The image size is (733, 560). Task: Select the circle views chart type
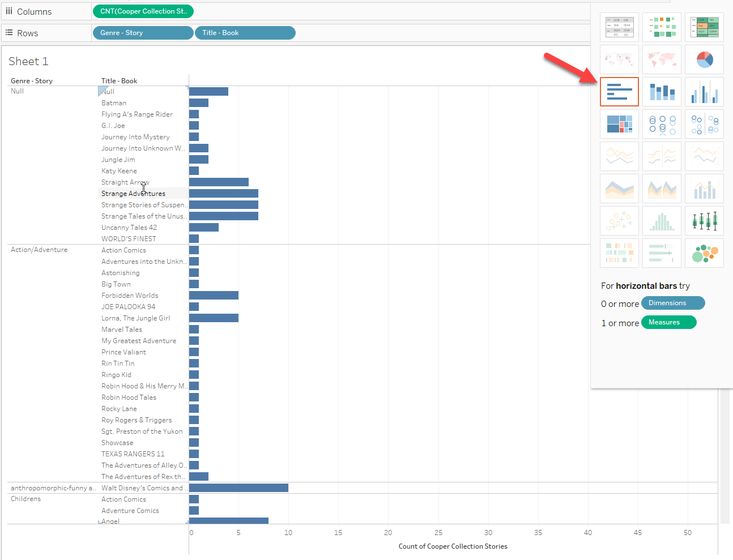coord(662,124)
